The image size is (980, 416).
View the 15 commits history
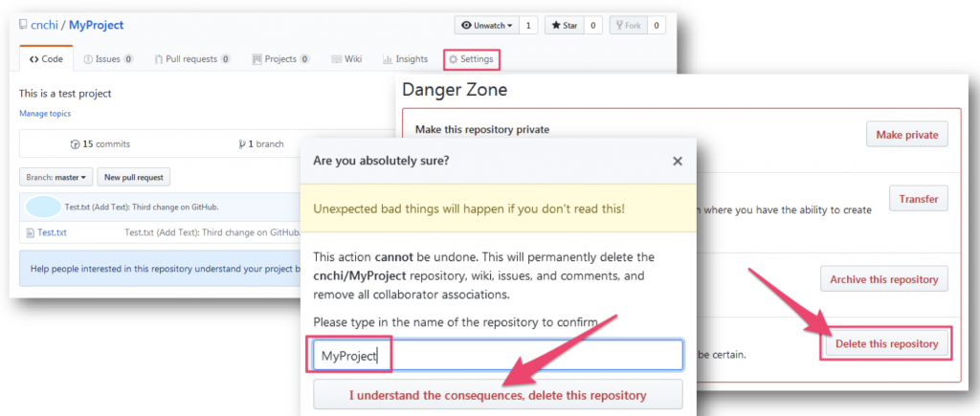(100, 143)
